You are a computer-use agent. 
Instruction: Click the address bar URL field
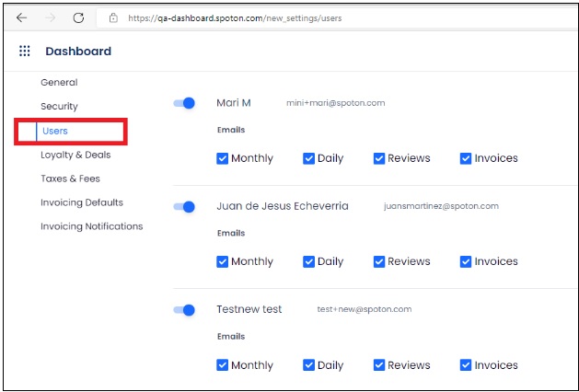(x=338, y=18)
